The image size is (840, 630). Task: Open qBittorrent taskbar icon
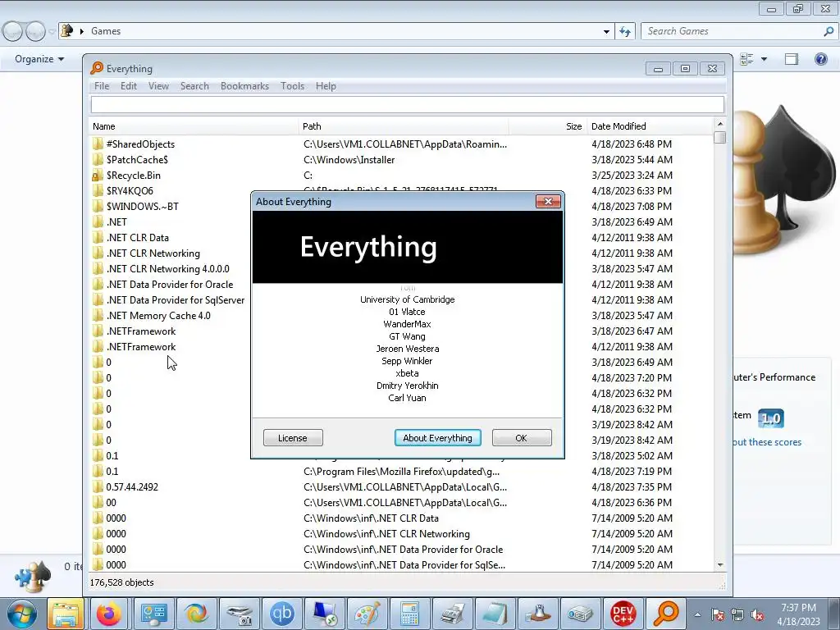[x=282, y=614]
